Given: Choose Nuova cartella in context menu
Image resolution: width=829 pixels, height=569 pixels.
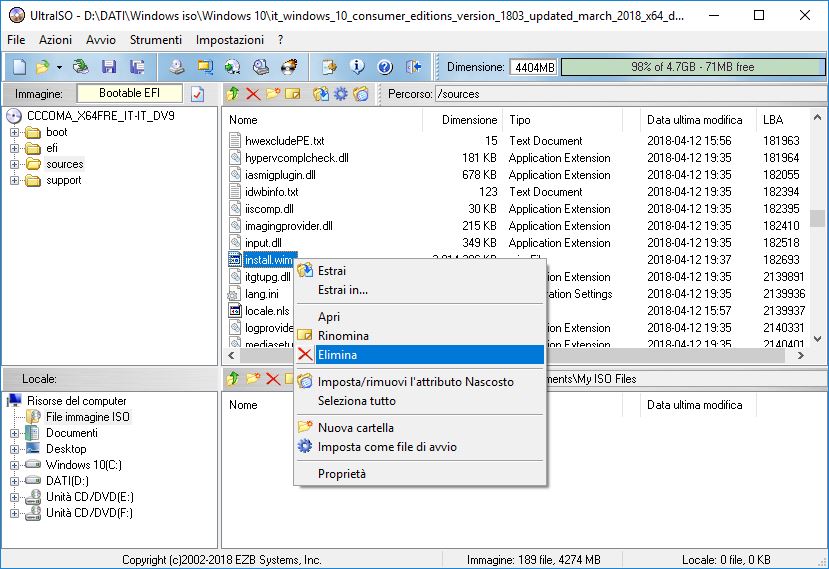Looking at the screenshot, I should [x=420, y=428].
